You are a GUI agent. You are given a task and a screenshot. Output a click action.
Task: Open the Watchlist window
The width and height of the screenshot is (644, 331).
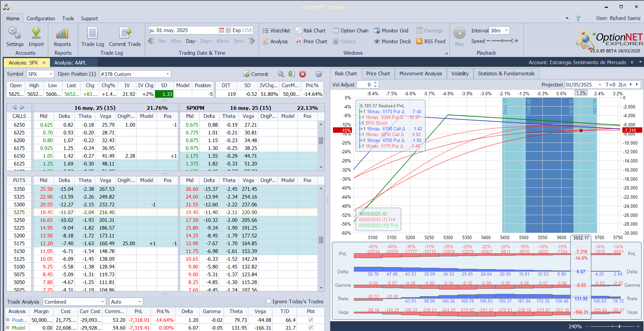point(276,30)
